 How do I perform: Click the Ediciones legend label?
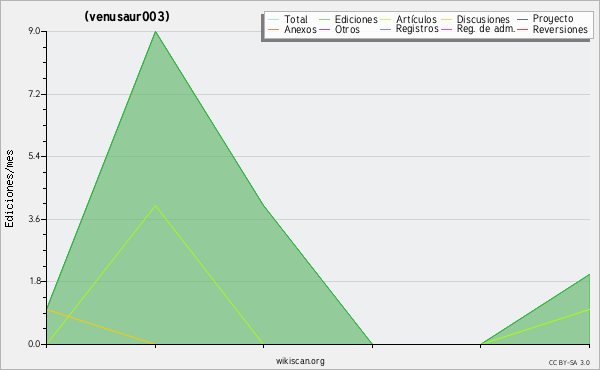(x=356, y=19)
